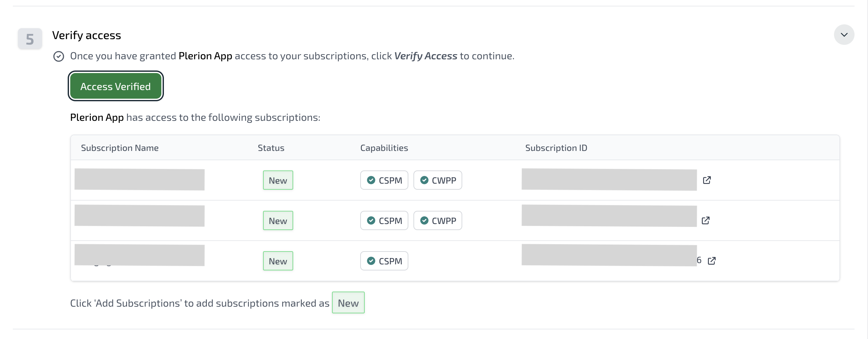The height and width of the screenshot is (339, 868).
Task: Click the Status column header
Action: tap(271, 148)
